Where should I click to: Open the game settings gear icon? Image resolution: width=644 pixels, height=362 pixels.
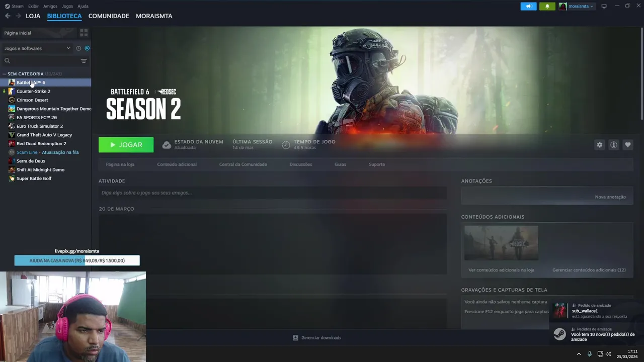pyautogui.click(x=599, y=145)
